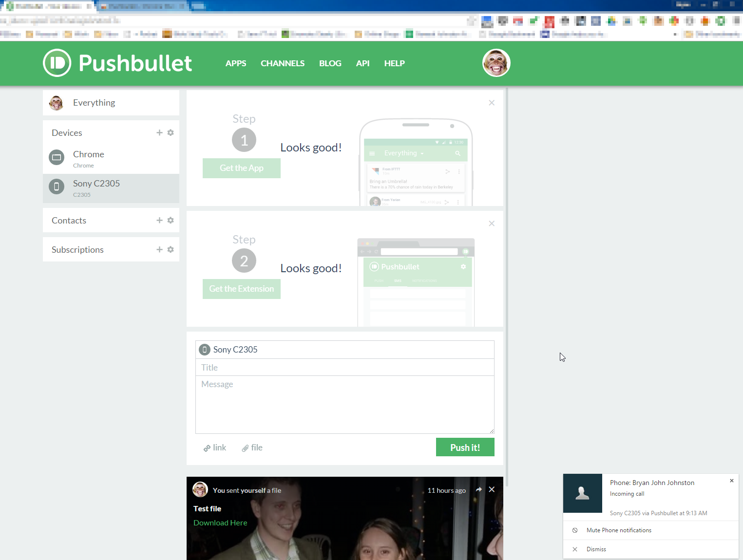Select Sony C2305 device row

pos(111,188)
